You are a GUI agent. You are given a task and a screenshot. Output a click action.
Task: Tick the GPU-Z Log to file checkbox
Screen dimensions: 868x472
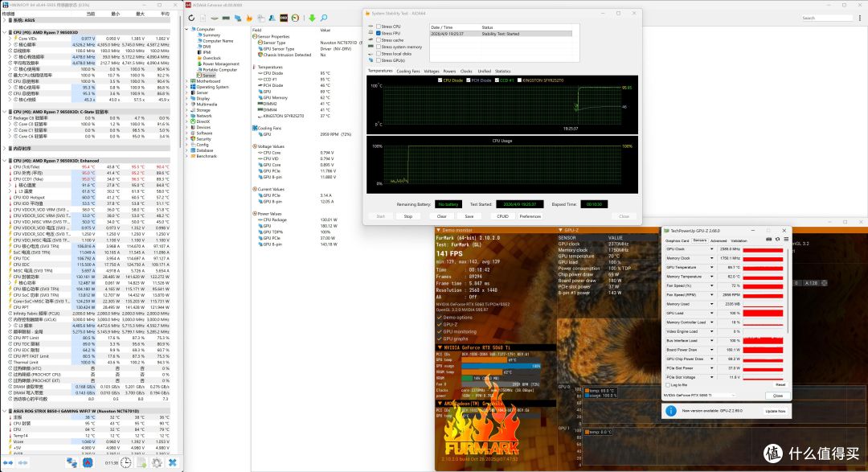point(668,385)
